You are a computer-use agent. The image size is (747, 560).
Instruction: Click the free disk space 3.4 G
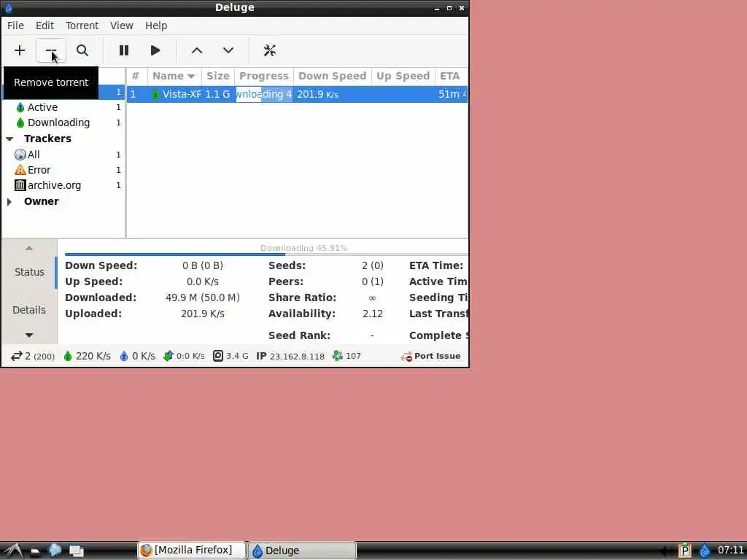pyautogui.click(x=231, y=356)
